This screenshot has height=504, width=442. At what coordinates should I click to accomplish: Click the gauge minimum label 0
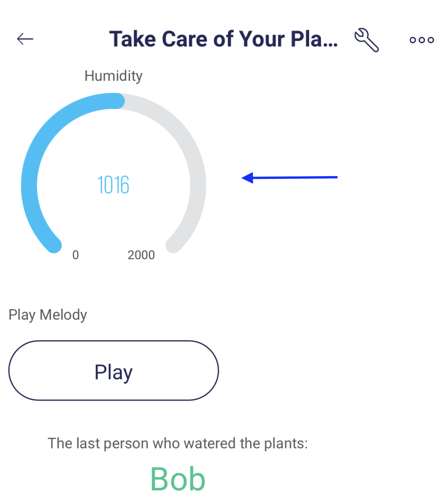[x=76, y=255]
